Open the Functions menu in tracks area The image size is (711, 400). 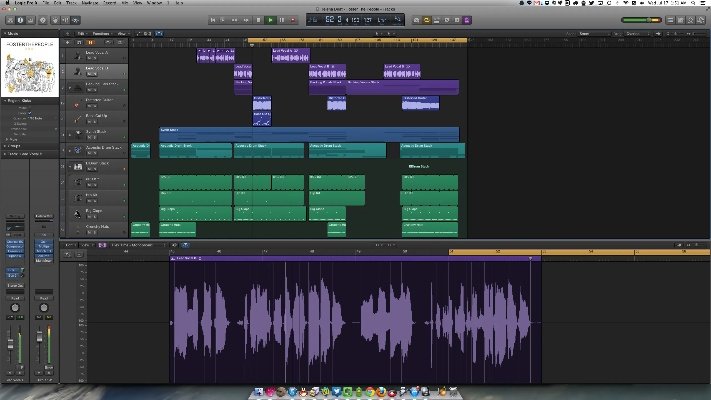point(100,33)
